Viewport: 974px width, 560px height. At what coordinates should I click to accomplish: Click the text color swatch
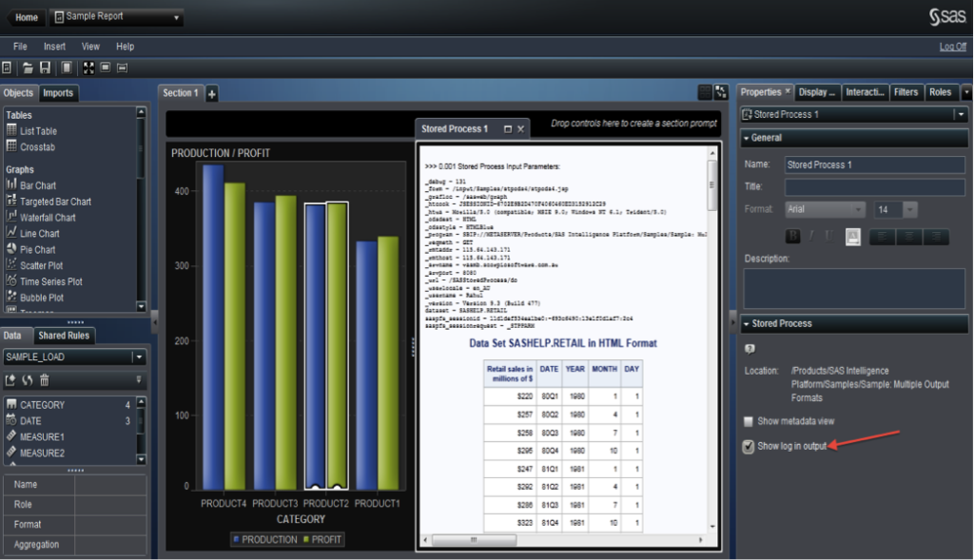tap(853, 237)
